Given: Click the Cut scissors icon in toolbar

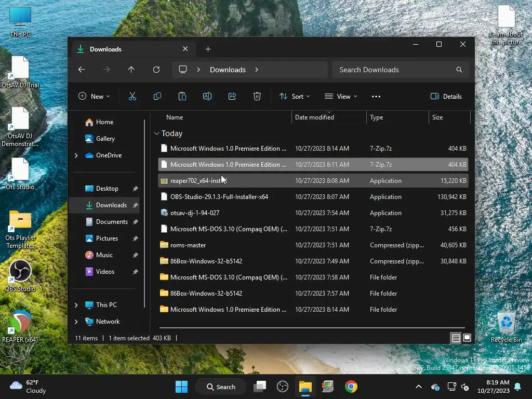Looking at the screenshot, I should pos(132,96).
